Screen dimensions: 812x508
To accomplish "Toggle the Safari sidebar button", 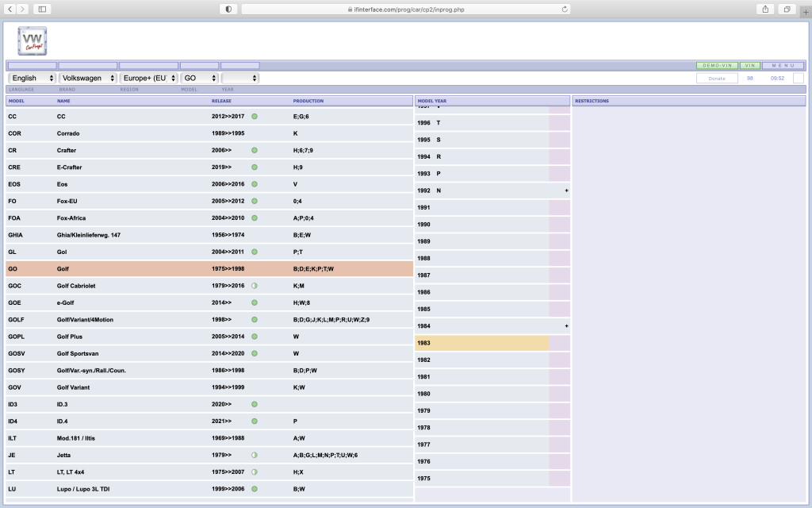I will (42, 9).
